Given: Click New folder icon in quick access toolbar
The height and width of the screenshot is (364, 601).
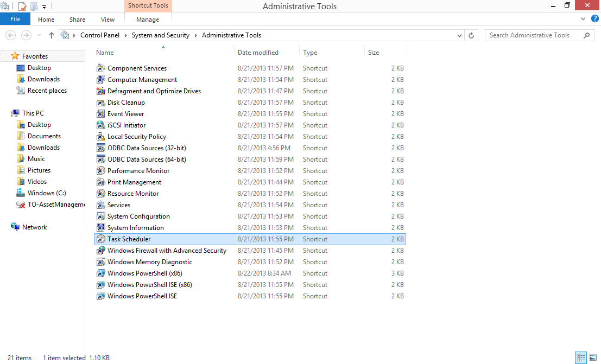Looking at the screenshot, I should [34, 7].
